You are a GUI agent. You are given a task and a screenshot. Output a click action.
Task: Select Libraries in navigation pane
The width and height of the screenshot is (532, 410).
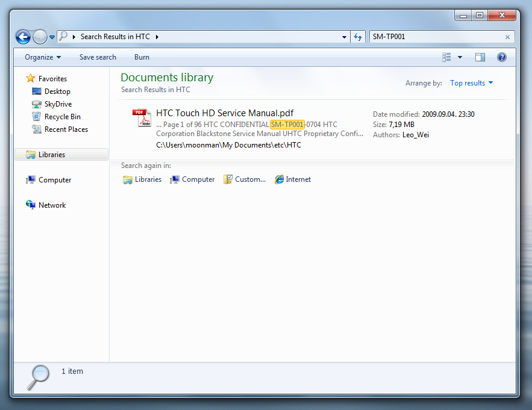61,155
